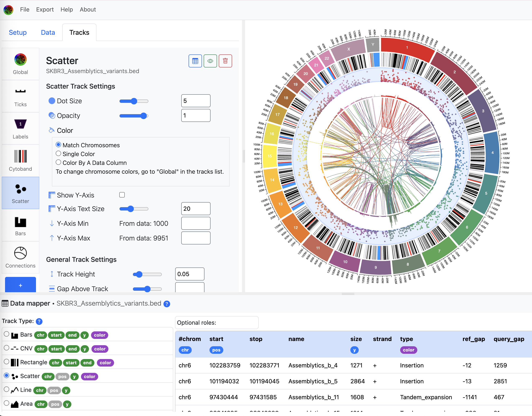Switch to the Data tab
This screenshot has height=416, width=532.
click(48, 32)
